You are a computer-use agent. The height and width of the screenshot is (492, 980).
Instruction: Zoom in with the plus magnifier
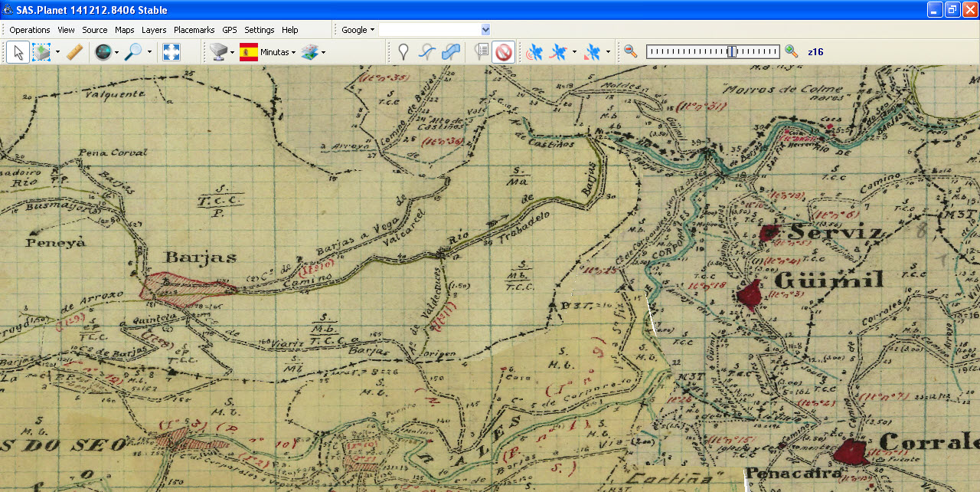[792, 51]
